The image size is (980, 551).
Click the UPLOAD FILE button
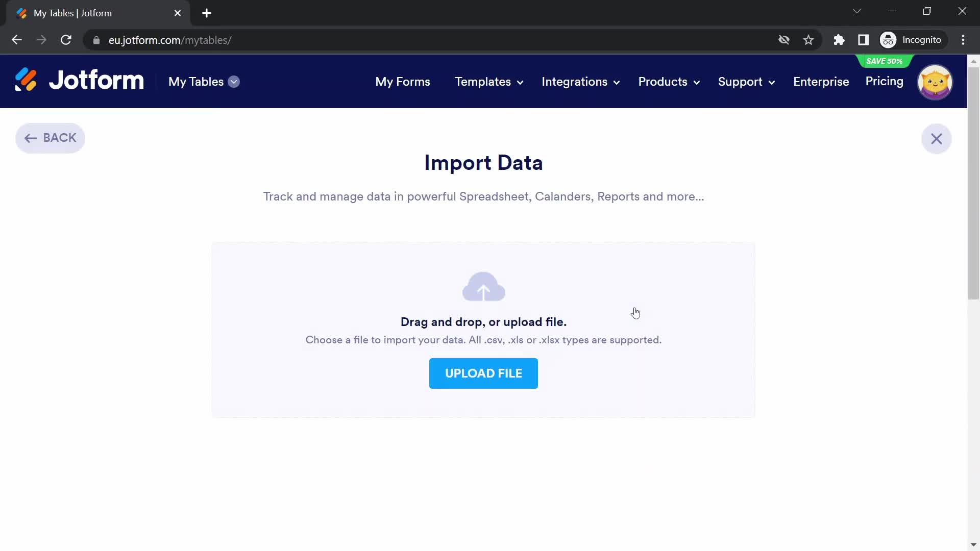point(483,373)
